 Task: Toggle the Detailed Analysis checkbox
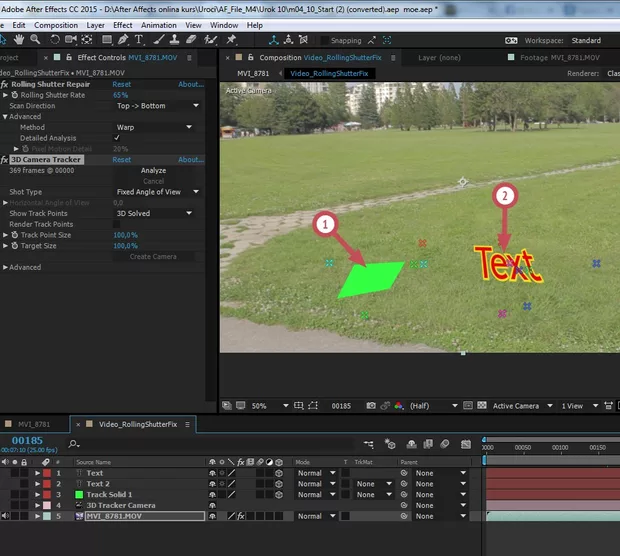tap(118, 138)
